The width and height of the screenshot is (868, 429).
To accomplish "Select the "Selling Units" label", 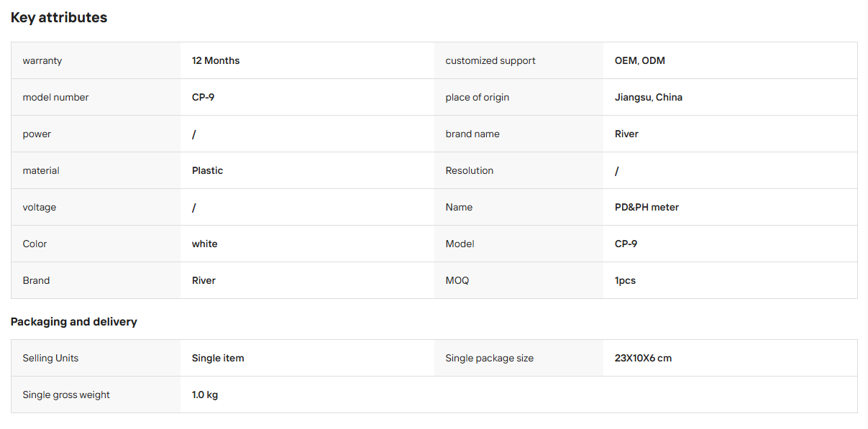I will pyautogui.click(x=50, y=359).
